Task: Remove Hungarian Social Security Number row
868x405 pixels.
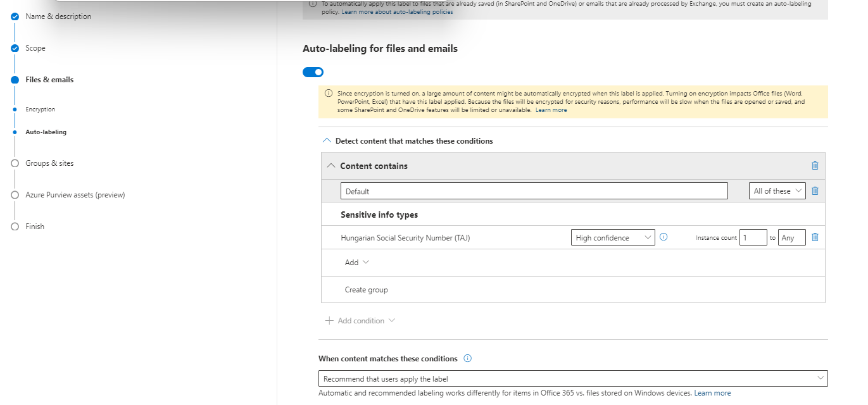Action: (815, 237)
